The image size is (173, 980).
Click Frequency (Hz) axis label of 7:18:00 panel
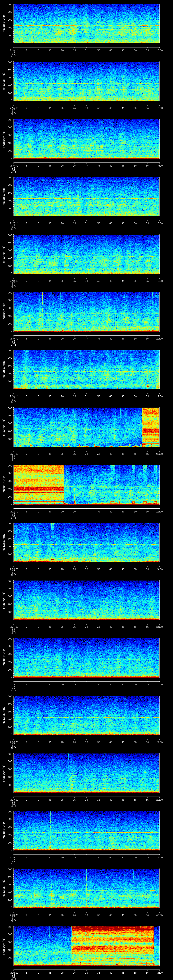coord(4,254)
